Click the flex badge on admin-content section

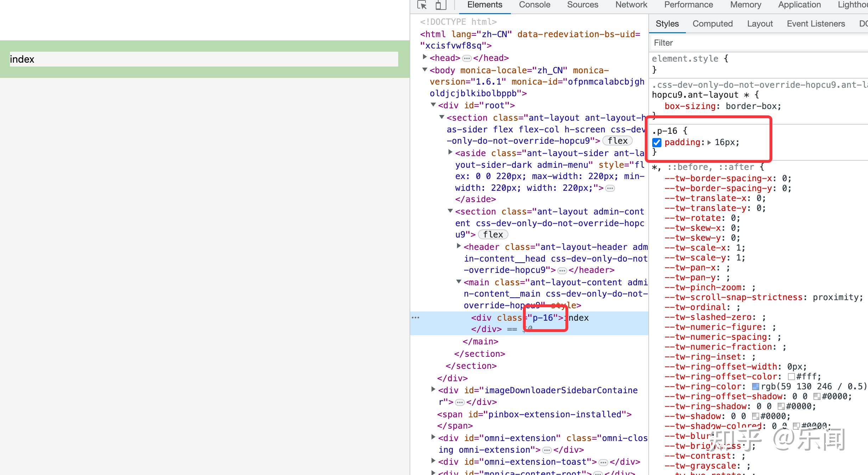click(493, 235)
